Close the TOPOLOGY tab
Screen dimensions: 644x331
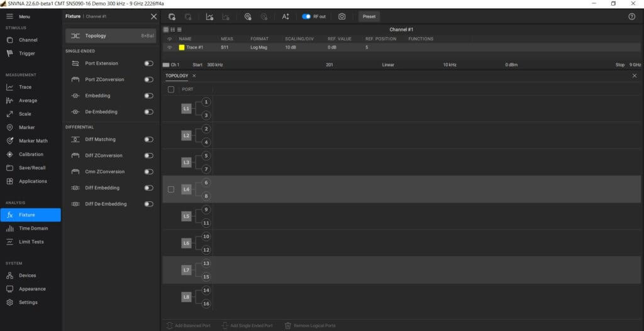tap(194, 76)
